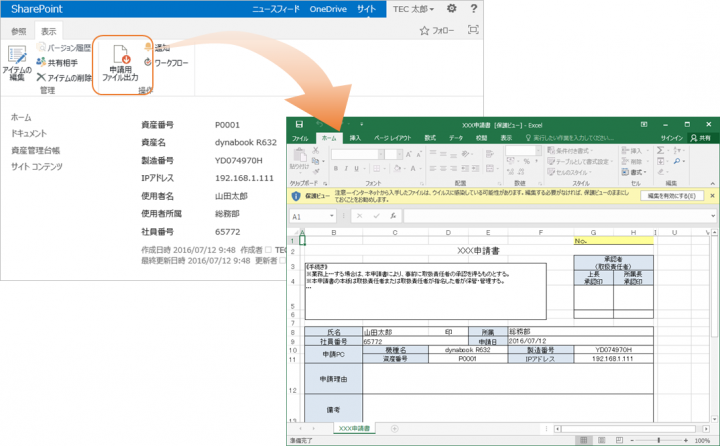This screenshot has height=446, width=720.
Task: Click the new sheet plus button in Excel
Action: pyautogui.click(x=394, y=429)
